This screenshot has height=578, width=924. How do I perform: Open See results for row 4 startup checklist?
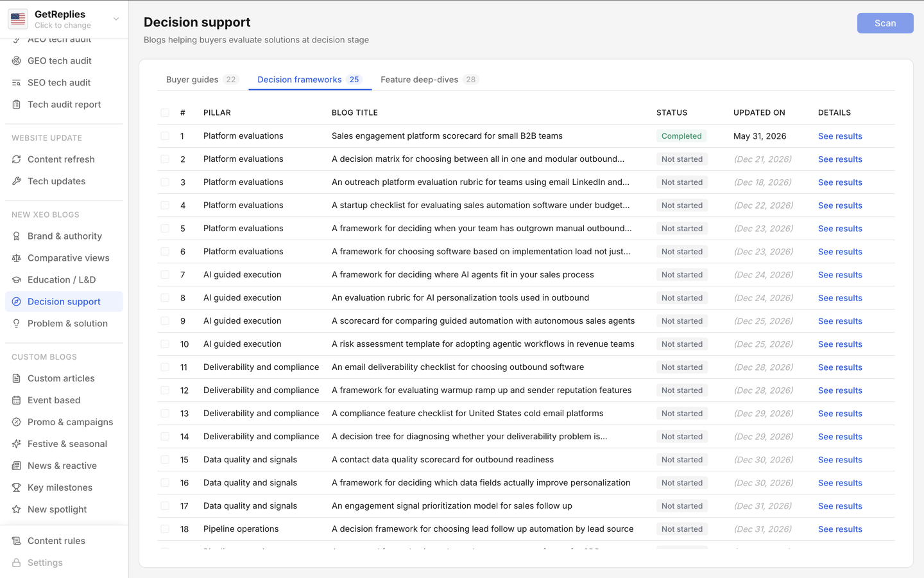(840, 206)
